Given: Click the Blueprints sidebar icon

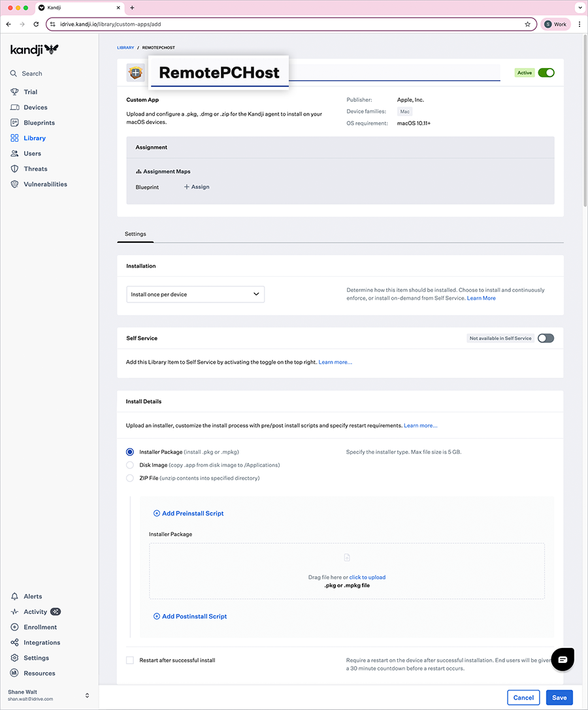Looking at the screenshot, I should 14,123.
